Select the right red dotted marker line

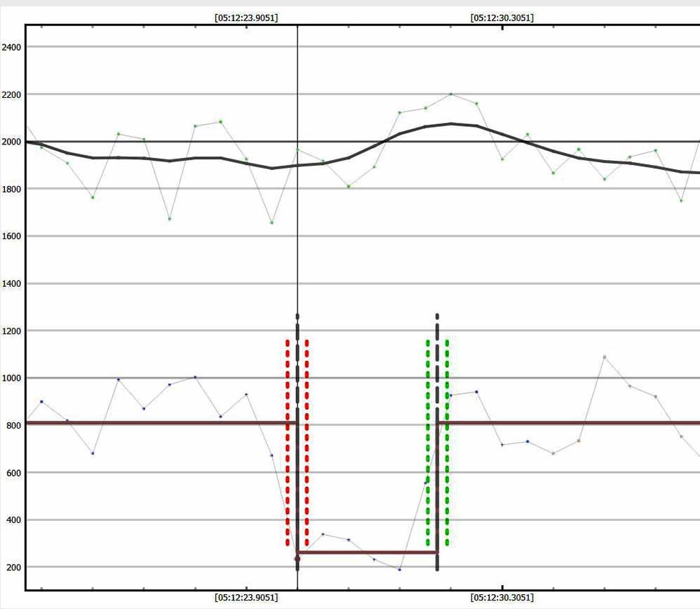307,443
